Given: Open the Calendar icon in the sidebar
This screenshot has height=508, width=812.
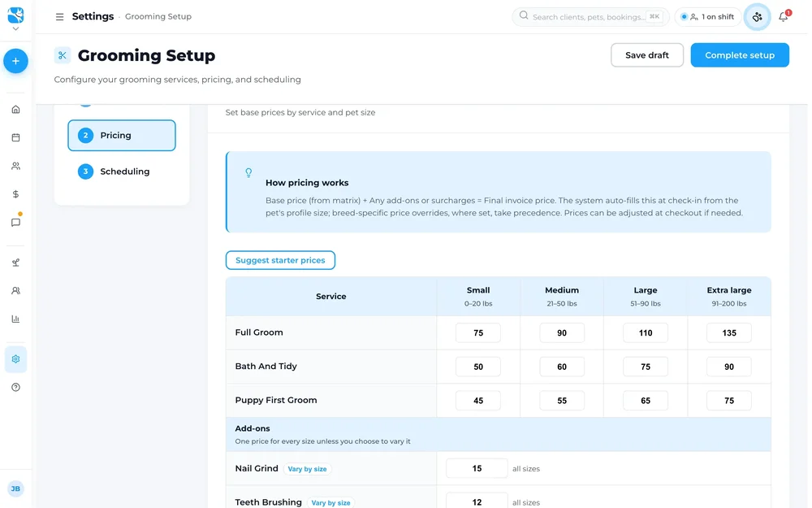Looking at the screenshot, I should (15, 137).
